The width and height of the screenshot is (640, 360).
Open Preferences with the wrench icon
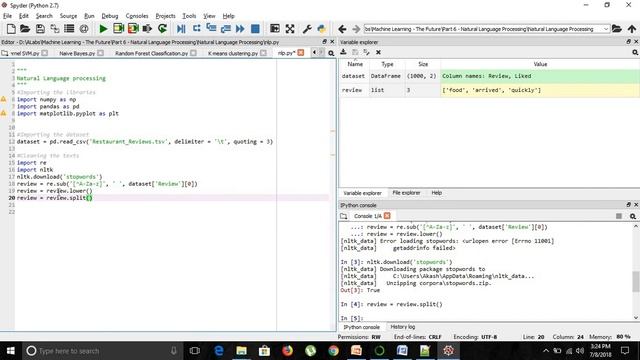click(307, 29)
